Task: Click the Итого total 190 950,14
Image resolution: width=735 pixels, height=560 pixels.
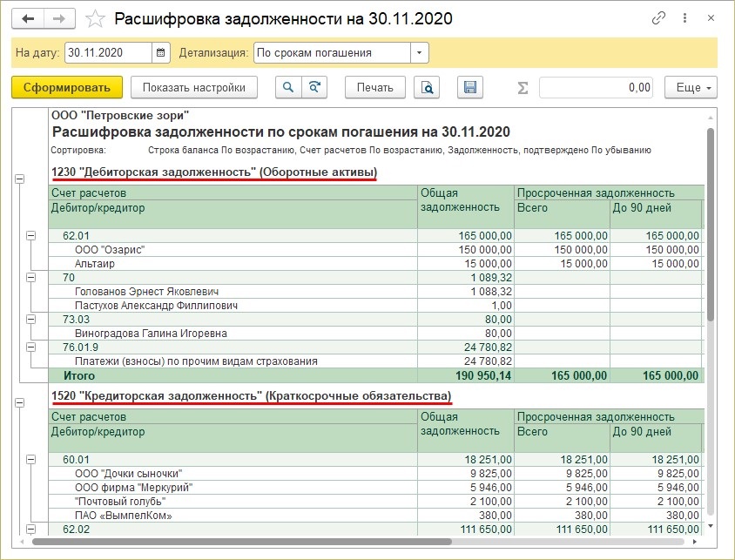Action: coord(483,375)
